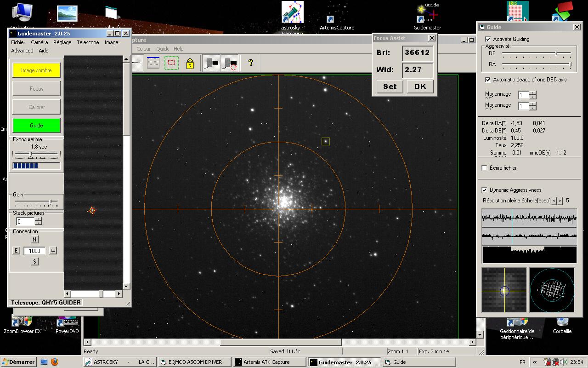Increase full-scale resolution with right arrow
The height and width of the screenshot is (368, 588).
tap(560, 201)
